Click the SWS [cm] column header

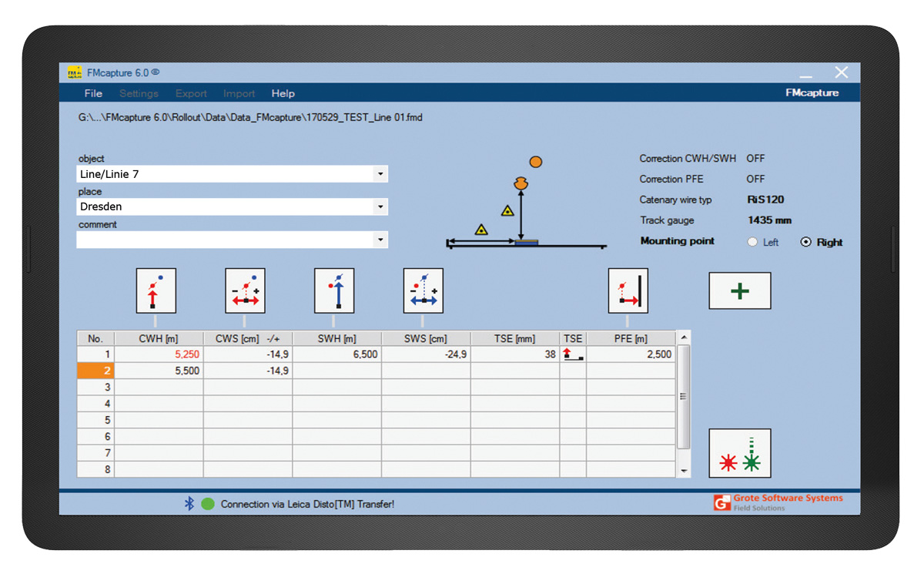click(426, 338)
